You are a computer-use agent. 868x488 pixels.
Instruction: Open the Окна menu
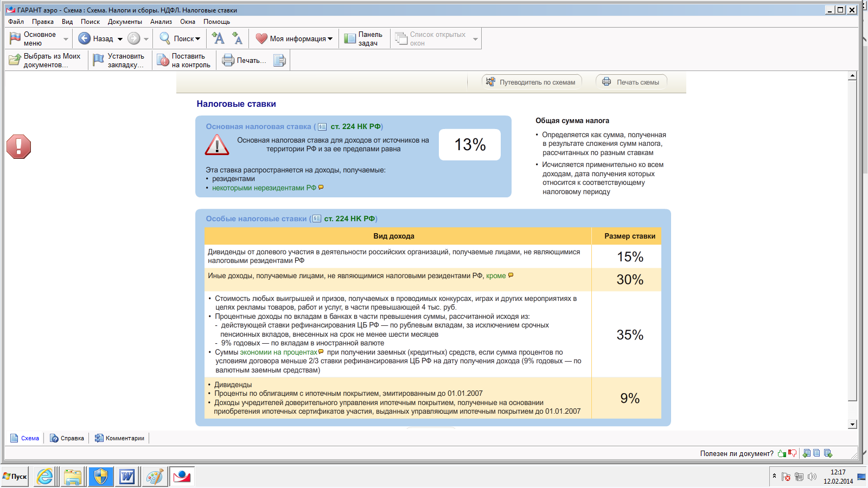188,22
